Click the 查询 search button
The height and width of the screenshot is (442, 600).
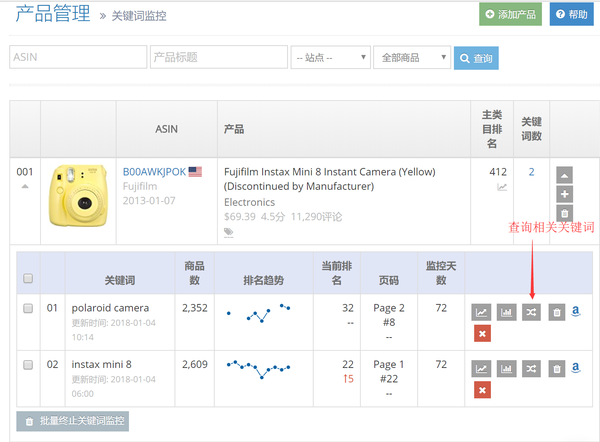click(476, 58)
